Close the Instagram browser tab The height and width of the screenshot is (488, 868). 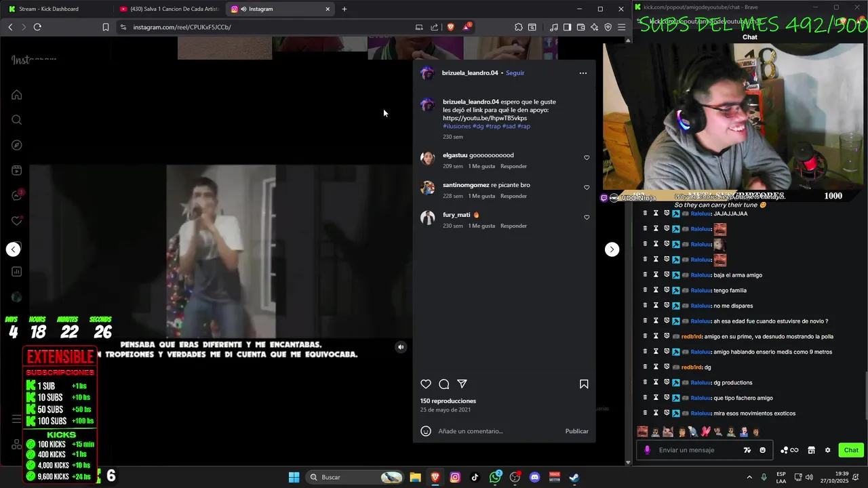(x=328, y=9)
